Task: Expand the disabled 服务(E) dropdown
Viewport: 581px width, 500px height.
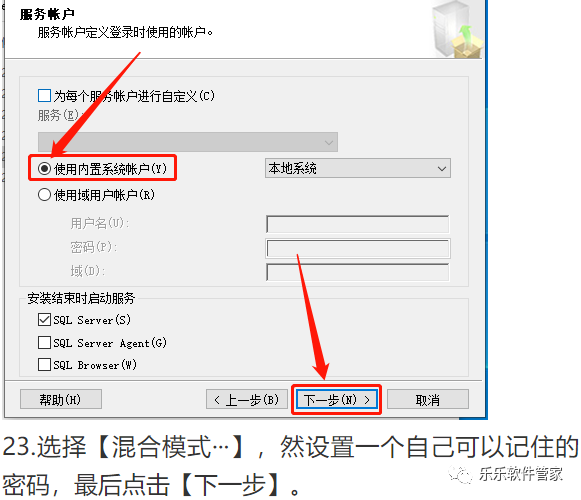Action: [x=187, y=142]
